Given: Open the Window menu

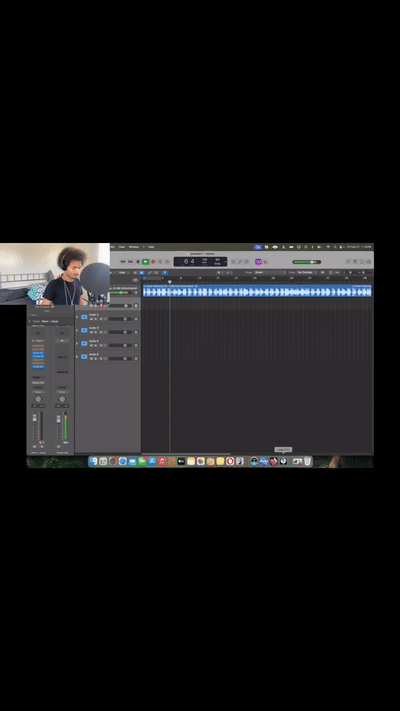Looking at the screenshot, I should pyautogui.click(x=134, y=247).
